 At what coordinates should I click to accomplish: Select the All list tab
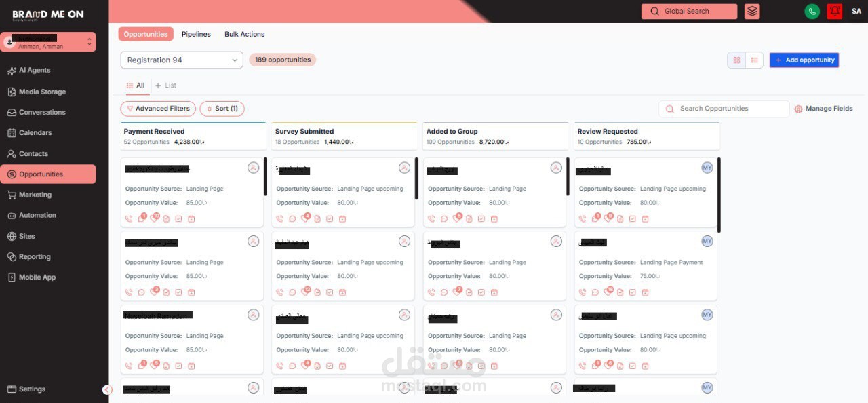click(136, 85)
